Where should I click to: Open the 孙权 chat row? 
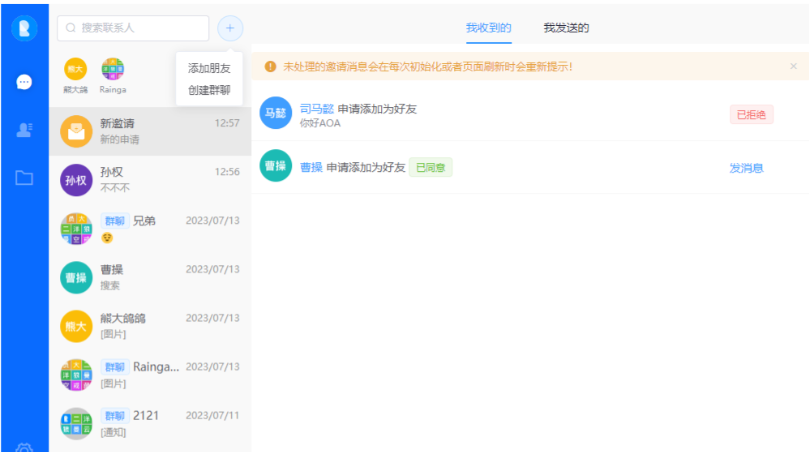coord(150,180)
